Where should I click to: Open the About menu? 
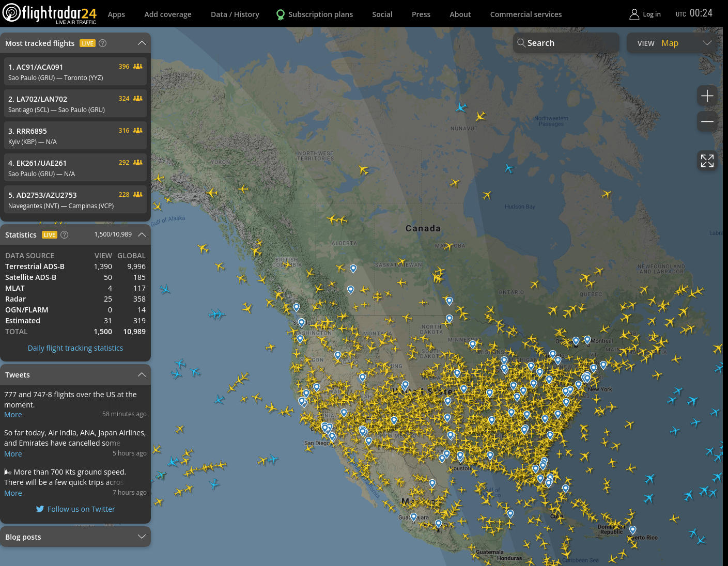coord(460,14)
